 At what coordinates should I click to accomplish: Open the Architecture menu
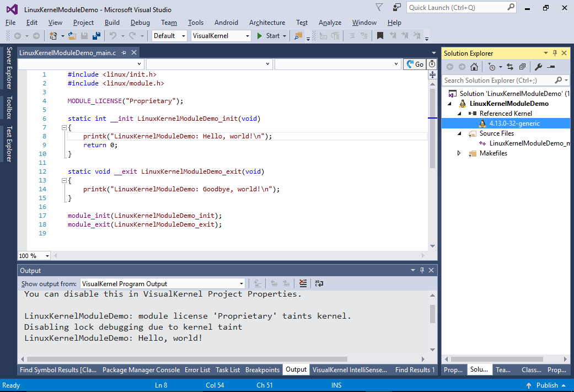267,22
